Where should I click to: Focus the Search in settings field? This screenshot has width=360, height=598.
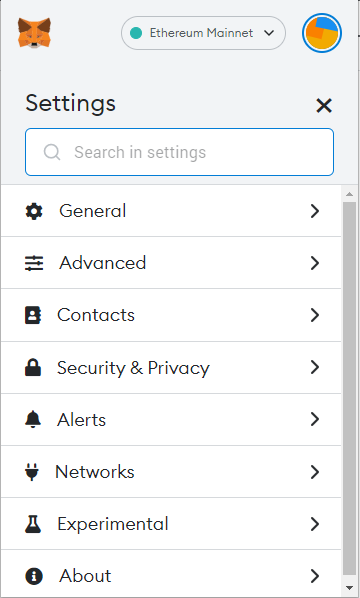coord(179,152)
